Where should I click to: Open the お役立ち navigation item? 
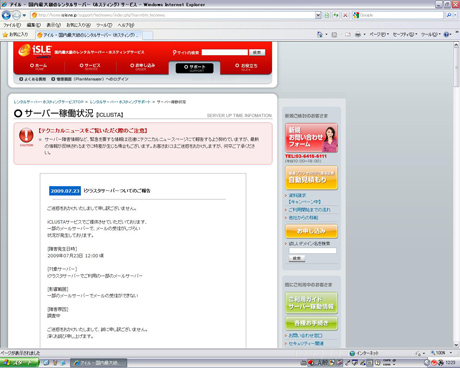click(246, 66)
